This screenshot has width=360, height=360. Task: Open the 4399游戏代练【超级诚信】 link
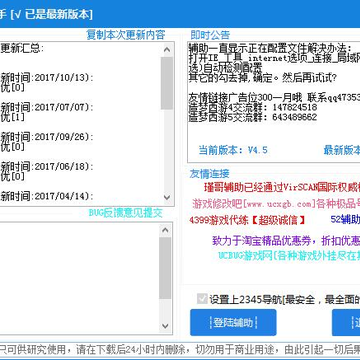(x=247, y=220)
